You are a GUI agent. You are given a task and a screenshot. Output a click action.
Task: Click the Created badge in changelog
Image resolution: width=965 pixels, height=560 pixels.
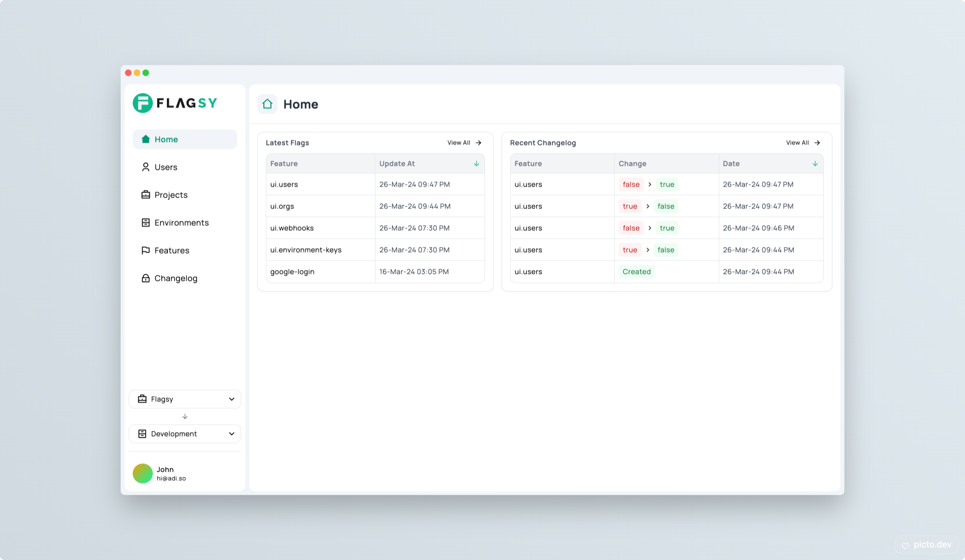pyautogui.click(x=636, y=272)
